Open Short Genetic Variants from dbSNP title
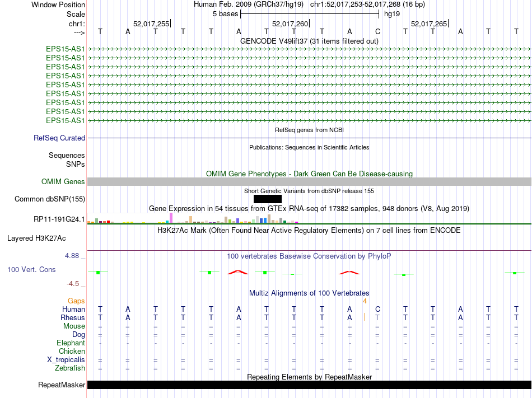Image resolution: width=532 pixels, height=398 pixels. click(309, 191)
